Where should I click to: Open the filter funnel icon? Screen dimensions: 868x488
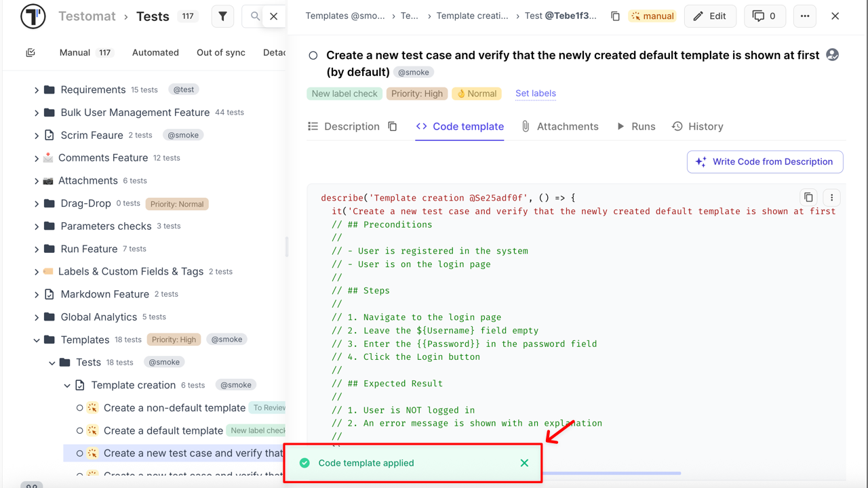(222, 16)
